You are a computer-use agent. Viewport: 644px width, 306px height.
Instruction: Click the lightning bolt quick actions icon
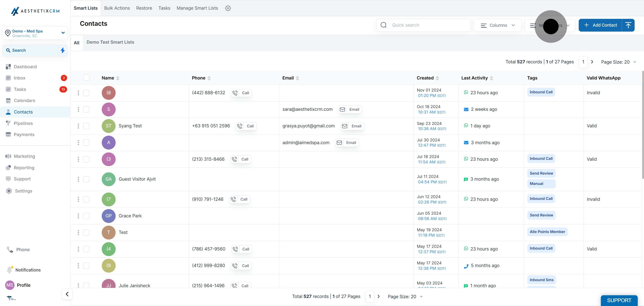click(63, 50)
